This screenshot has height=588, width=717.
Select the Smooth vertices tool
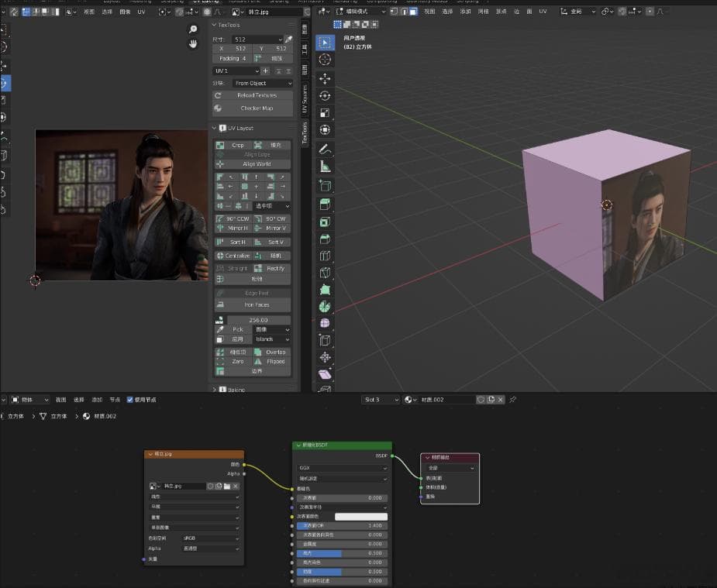(325, 323)
